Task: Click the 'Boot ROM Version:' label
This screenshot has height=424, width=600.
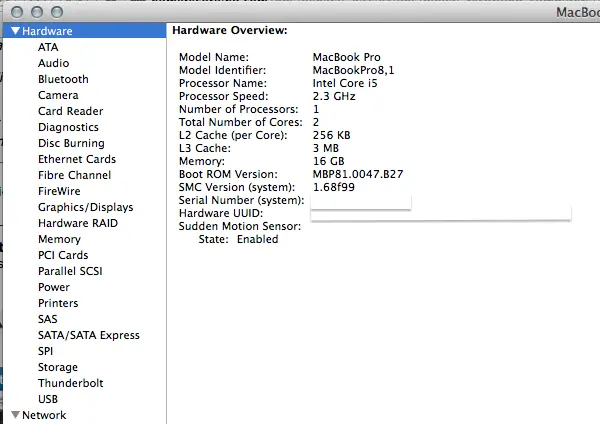Action: pos(228,174)
